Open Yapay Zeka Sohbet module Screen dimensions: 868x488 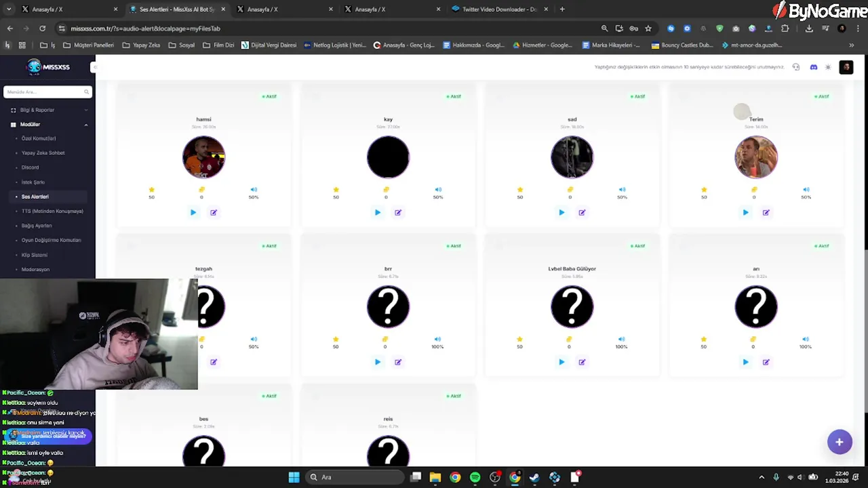pos(43,153)
